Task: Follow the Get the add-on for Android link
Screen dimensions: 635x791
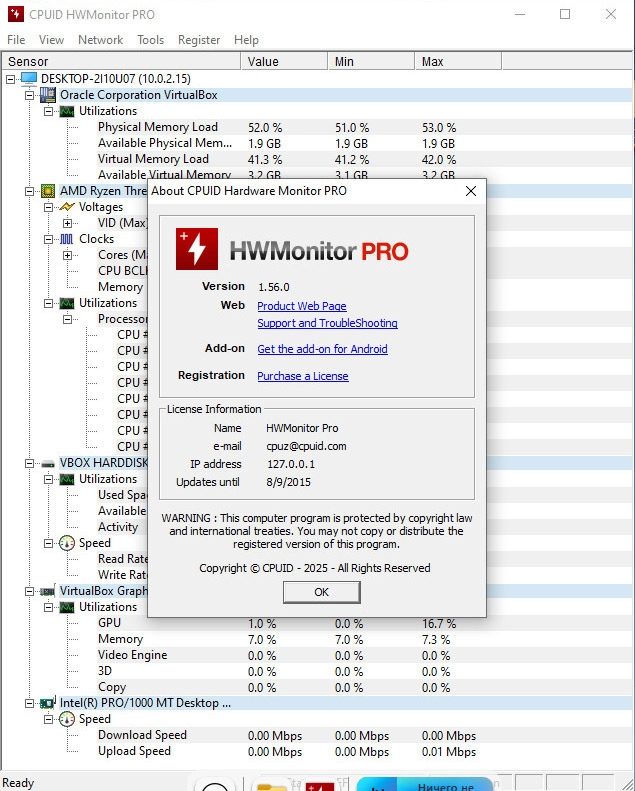Action: pos(322,349)
